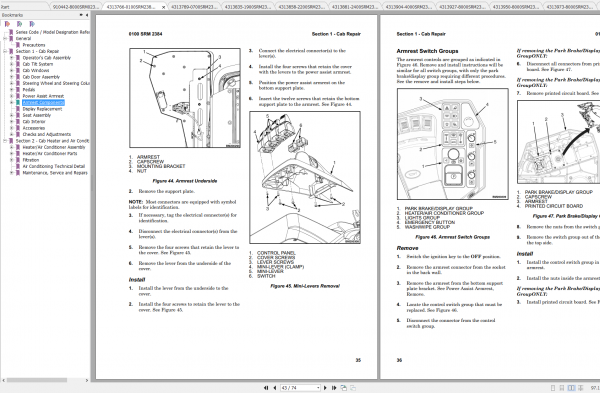Click the go-to-next-view icon
This screenshot has width=600, height=393.
(352, 388)
